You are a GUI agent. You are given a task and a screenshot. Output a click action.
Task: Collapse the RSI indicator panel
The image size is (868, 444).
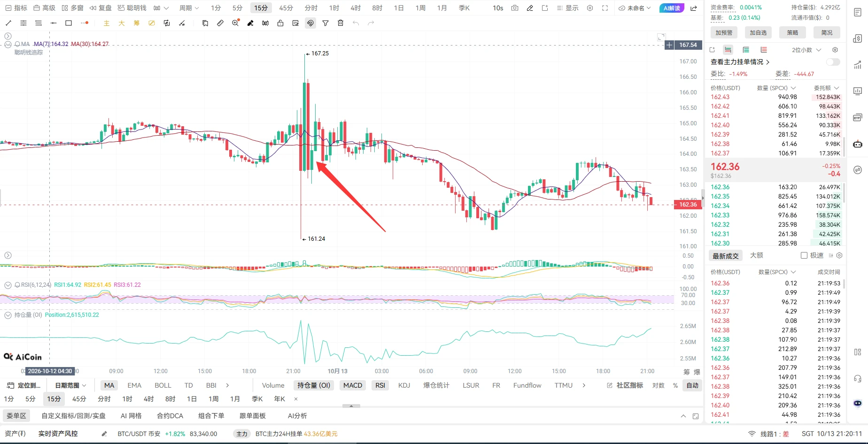point(8,285)
